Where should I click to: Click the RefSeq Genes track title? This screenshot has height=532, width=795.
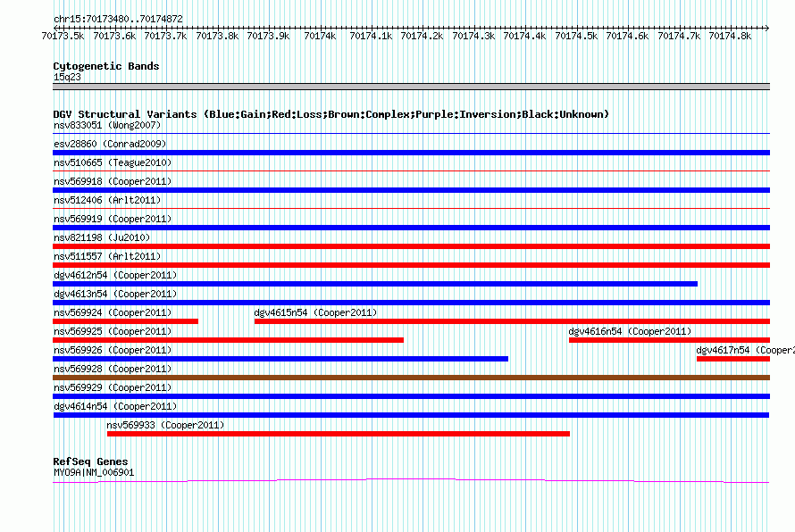click(x=90, y=461)
